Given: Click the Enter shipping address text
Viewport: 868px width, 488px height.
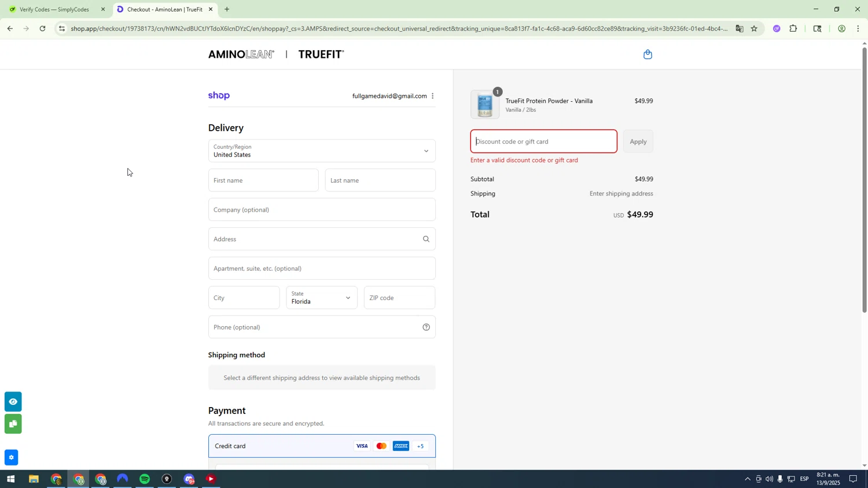Looking at the screenshot, I should coord(621,194).
